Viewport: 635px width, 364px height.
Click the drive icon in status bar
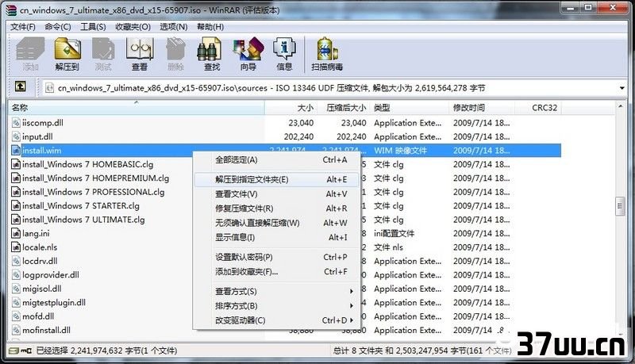point(13,351)
